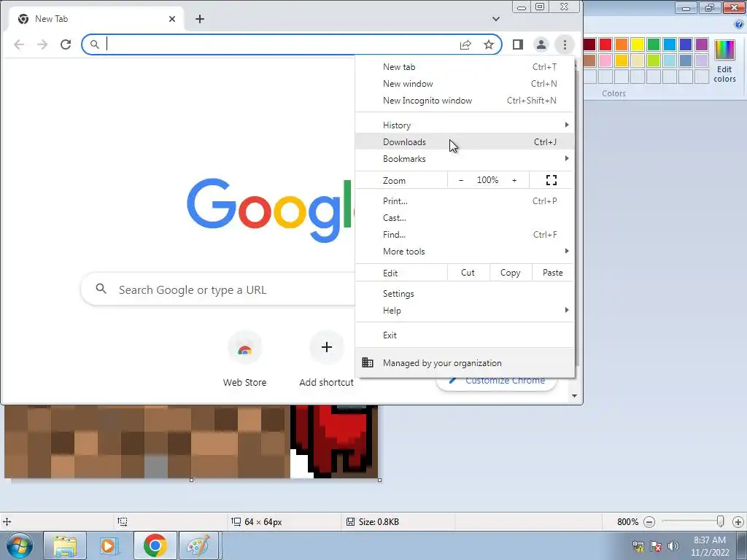This screenshot has width=747, height=560.
Task: Click the Web Store shortcut icon
Action: coord(245,348)
